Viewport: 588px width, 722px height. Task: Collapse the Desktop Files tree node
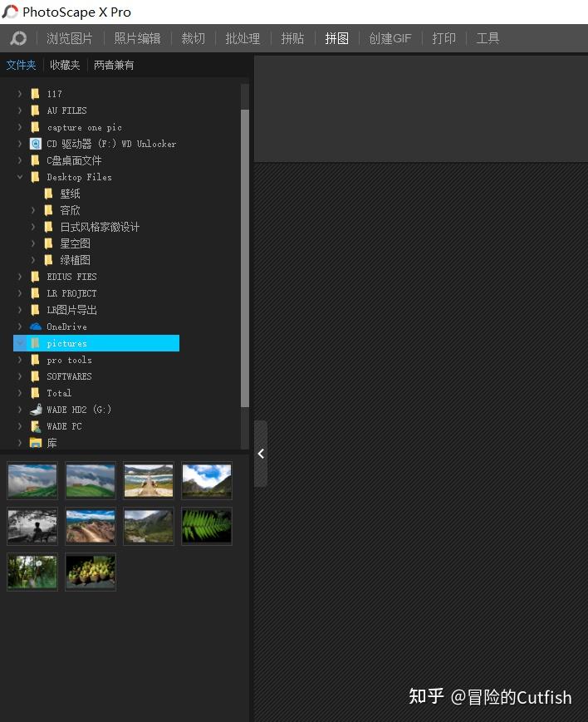(x=20, y=177)
